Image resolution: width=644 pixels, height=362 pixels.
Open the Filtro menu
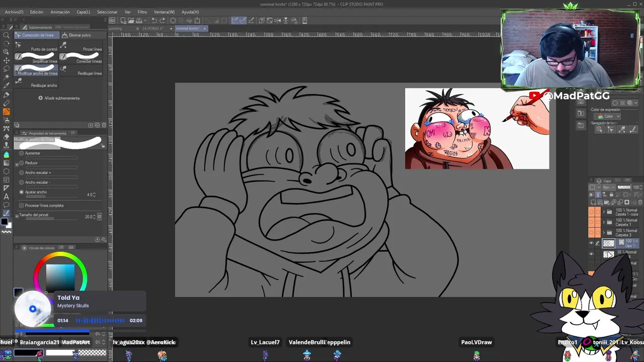[142, 12]
